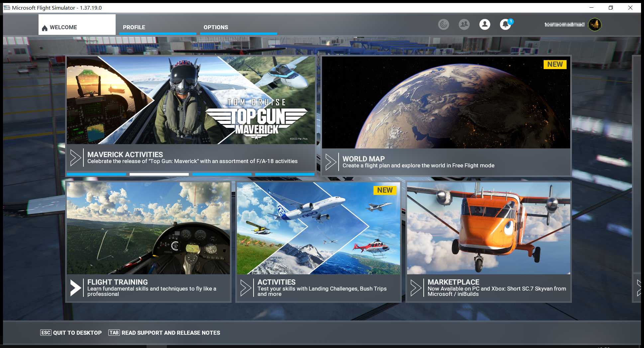Open the Marketplace orange Skyvan image
This screenshot has height=348, width=644.
(488, 228)
